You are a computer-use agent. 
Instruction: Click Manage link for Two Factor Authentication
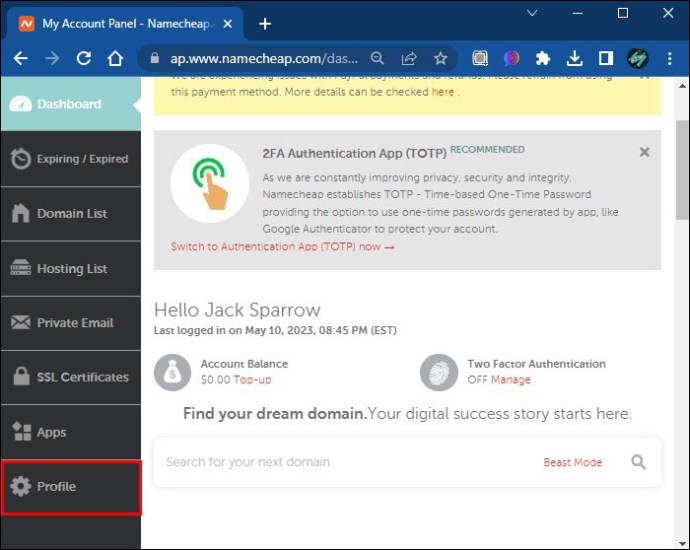(x=511, y=380)
